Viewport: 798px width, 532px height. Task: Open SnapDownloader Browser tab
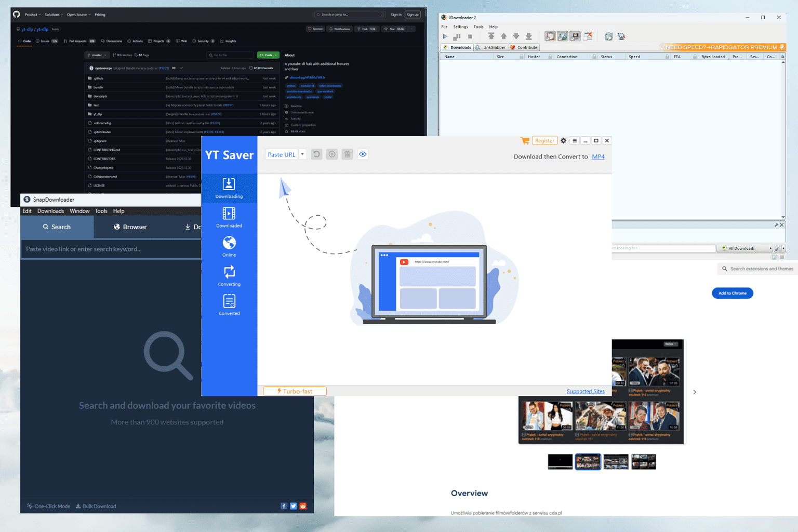coord(130,227)
